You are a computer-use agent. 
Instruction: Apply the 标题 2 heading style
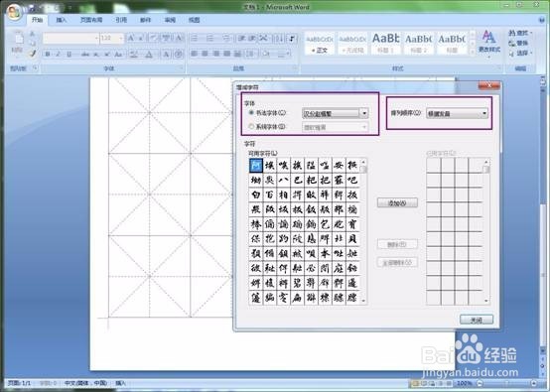pos(419,43)
